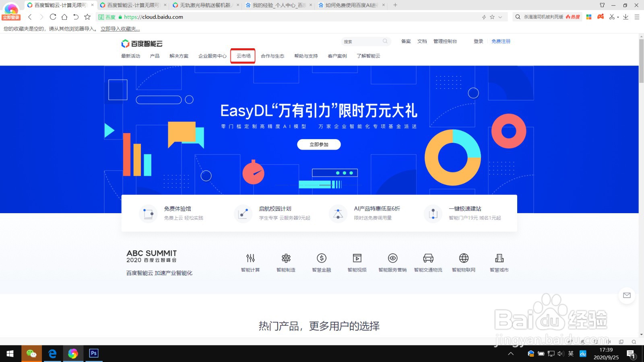Click the skin shirt icon in title bar
The width and height of the screenshot is (644, 362).
(602, 5)
